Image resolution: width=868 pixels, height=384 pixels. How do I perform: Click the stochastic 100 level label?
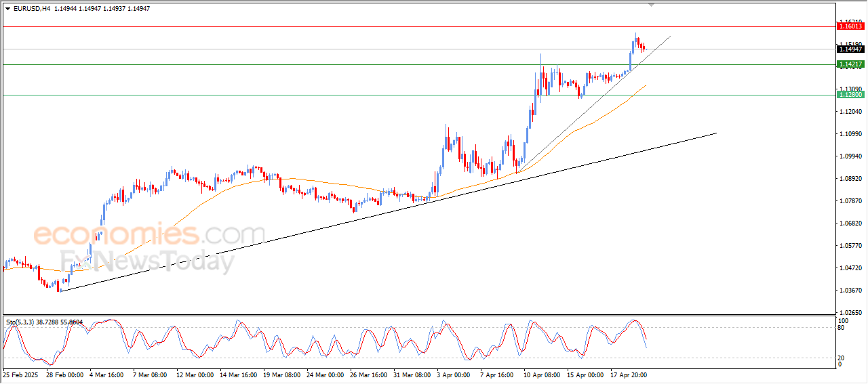tap(843, 320)
